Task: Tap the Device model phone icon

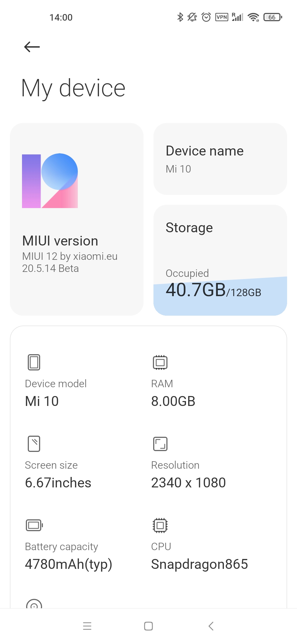Action: pyautogui.click(x=34, y=362)
